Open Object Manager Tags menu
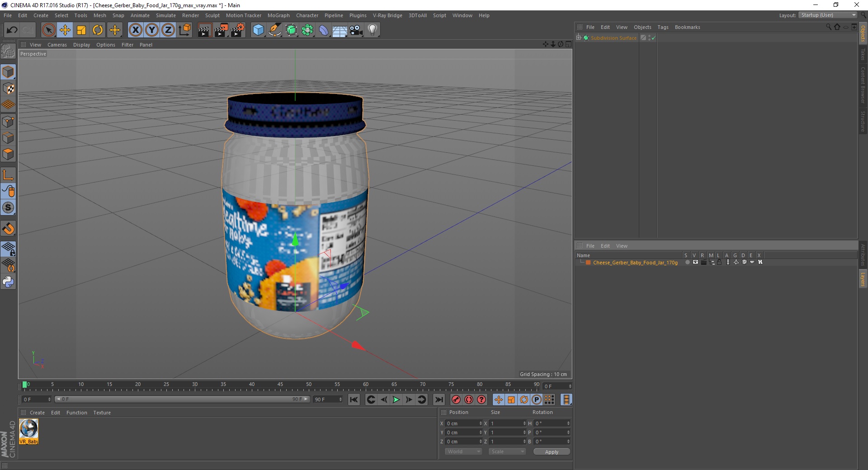Viewport: 868px width, 470px height. pos(663,27)
